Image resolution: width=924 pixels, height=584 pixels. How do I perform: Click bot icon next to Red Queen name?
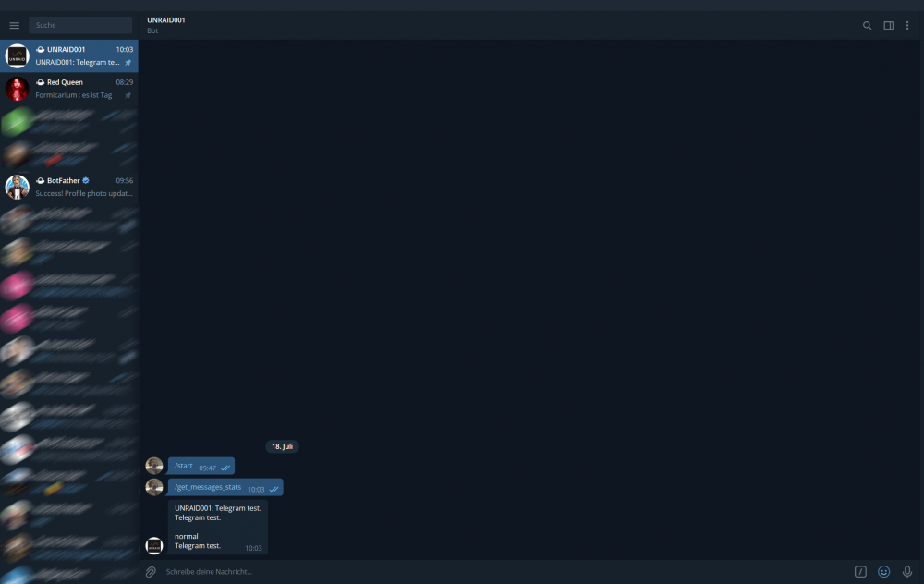(x=40, y=82)
